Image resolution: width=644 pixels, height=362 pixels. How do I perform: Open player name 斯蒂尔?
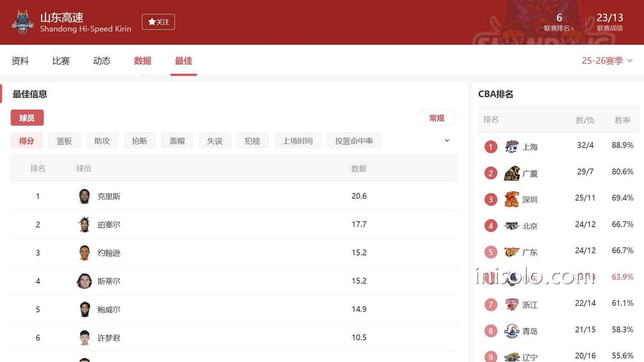pos(109,281)
